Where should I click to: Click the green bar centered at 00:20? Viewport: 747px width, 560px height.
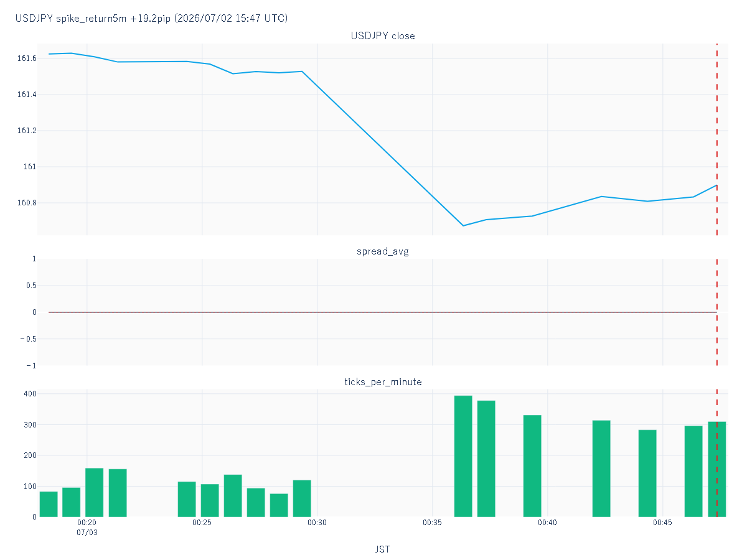[94, 492]
